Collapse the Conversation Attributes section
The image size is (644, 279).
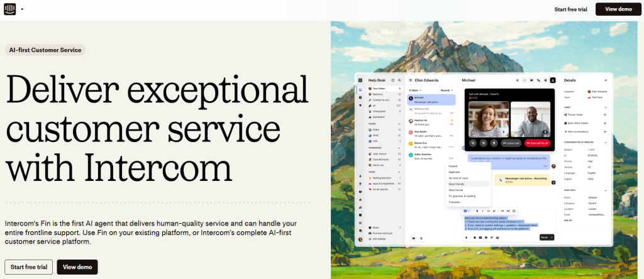click(x=606, y=143)
